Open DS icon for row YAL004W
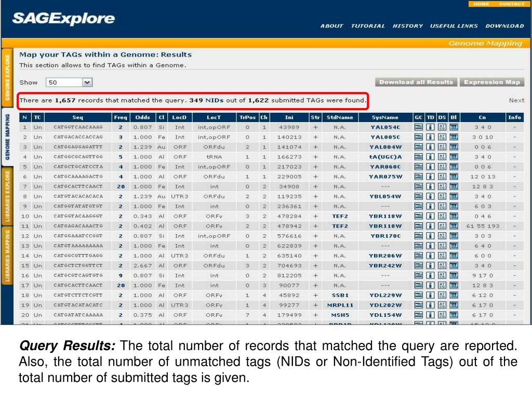Viewport: 532px width, 399px height. point(442,147)
